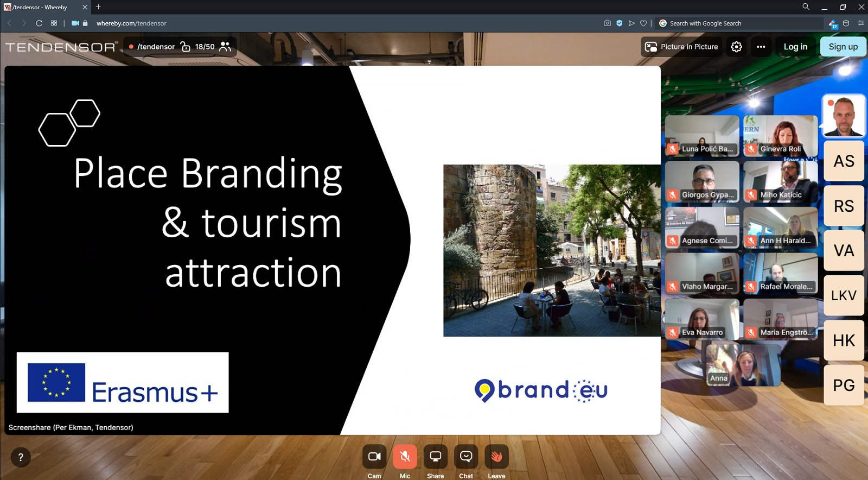Image resolution: width=868 pixels, height=480 pixels.
Task: Click the room lock icon
Action: [185, 47]
